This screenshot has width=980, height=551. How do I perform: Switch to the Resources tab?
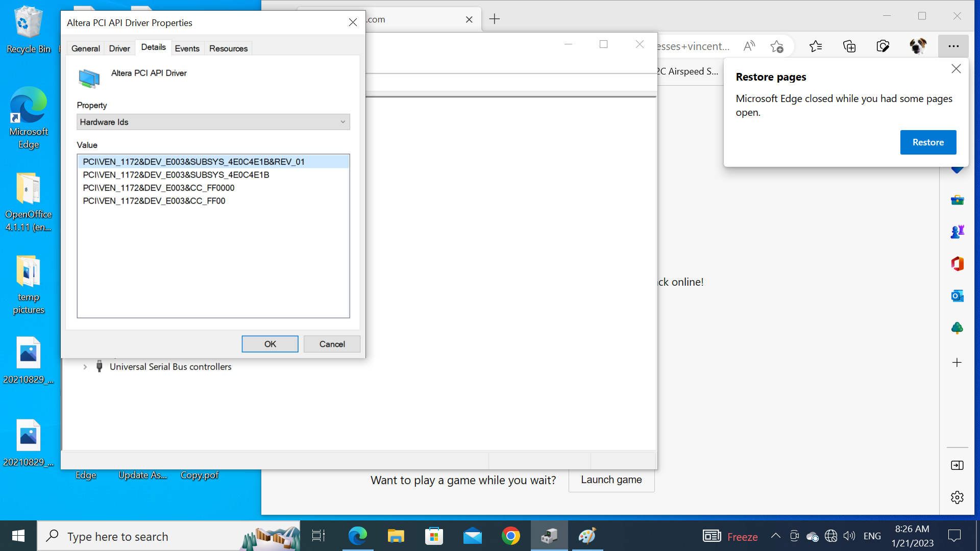pyautogui.click(x=228, y=48)
